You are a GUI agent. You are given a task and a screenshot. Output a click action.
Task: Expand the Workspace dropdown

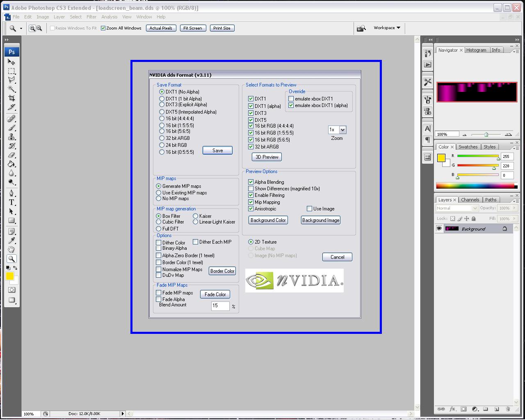387,28
